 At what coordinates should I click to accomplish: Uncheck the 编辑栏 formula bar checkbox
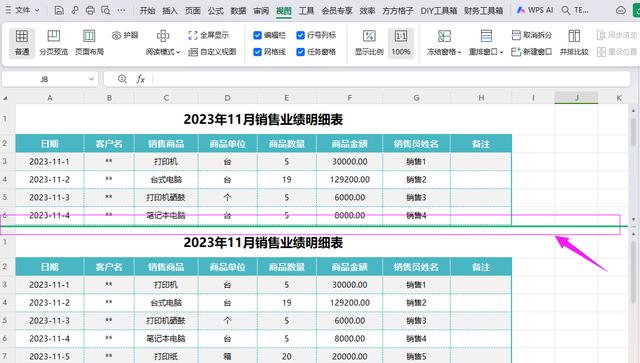257,35
